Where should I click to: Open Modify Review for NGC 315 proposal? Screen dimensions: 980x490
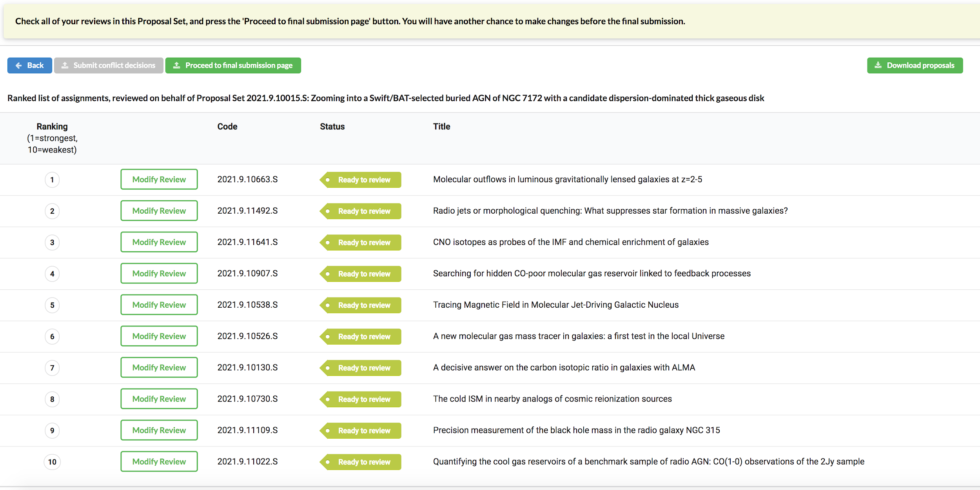(159, 430)
